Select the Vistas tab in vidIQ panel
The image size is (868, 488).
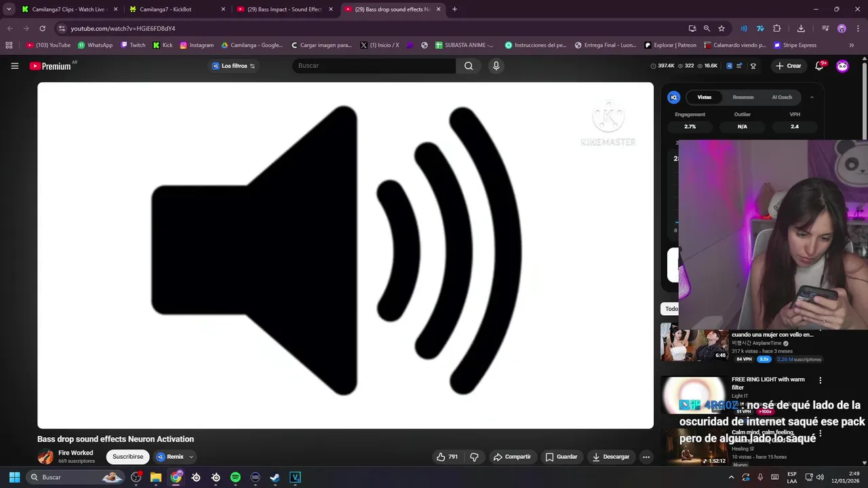coord(705,97)
